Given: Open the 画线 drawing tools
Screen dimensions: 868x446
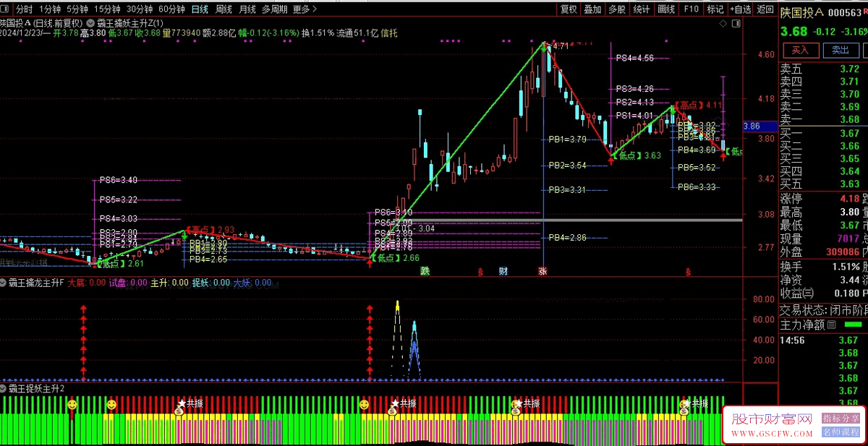Looking at the screenshot, I should tap(666, 9).
